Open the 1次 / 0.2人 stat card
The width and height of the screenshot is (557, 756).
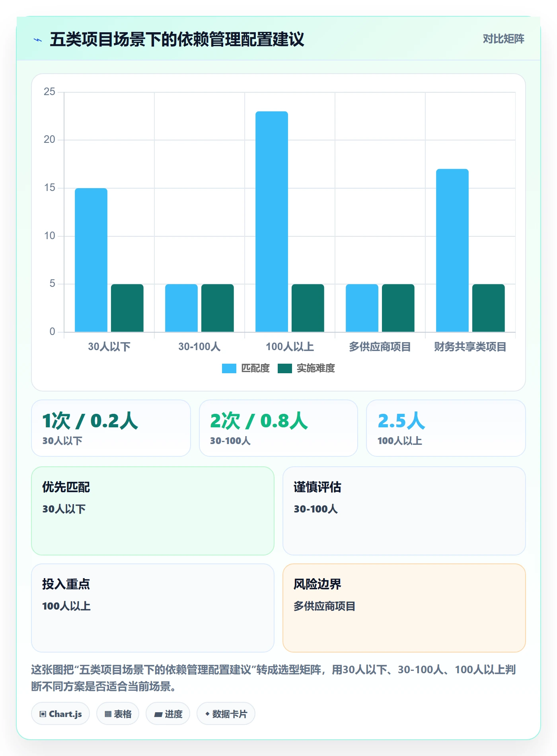click(x=111, y=428)
